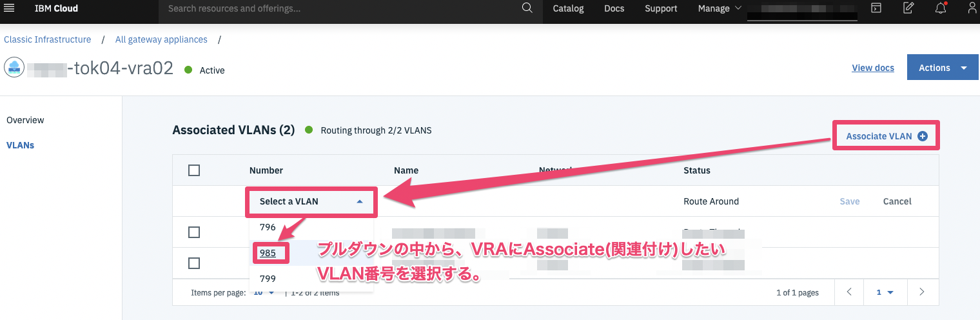Open the Docs menu item
The height and width of the screenshot is (320, 980).
[x=614, y=8]
